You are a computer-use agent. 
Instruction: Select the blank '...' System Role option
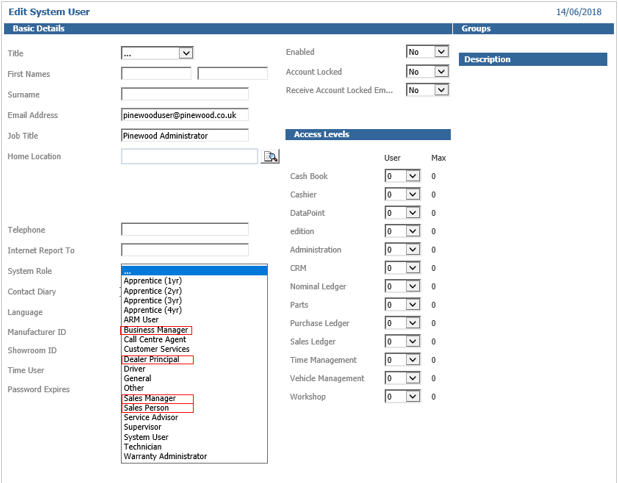click(x=194, y=271)
